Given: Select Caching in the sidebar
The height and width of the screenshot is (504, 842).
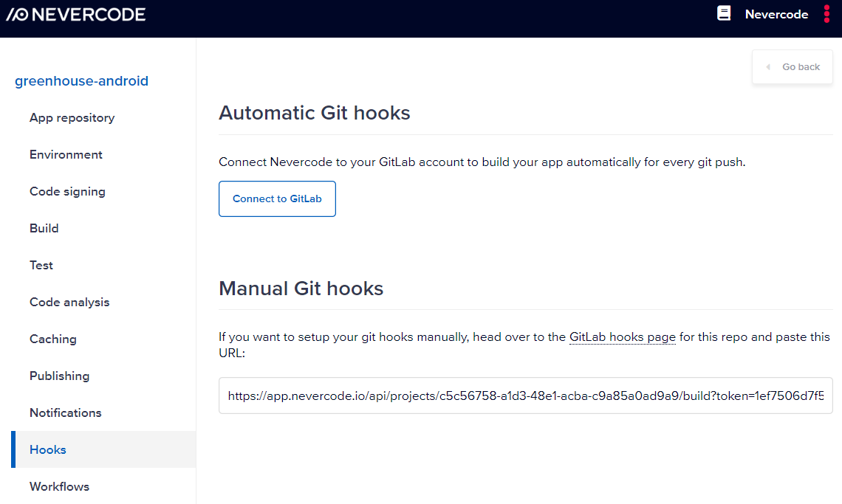Looking at the screenshot, I should coord(53,339).
